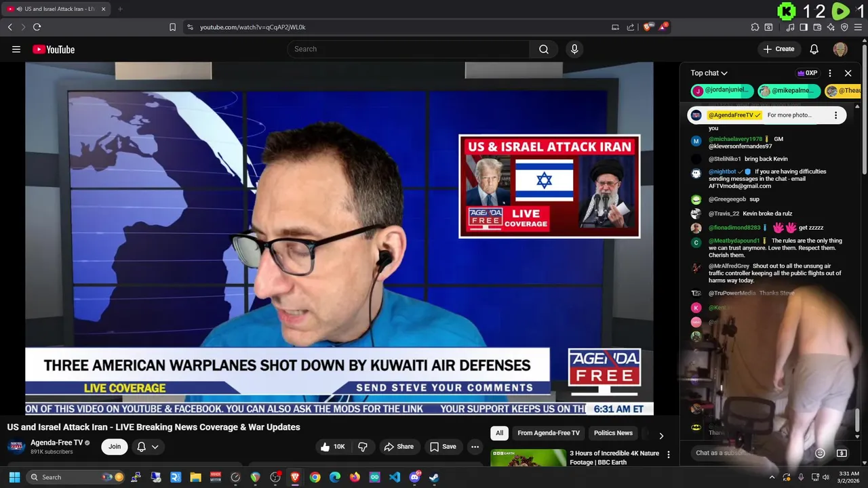Start voice search with the microphone
Image resolution: width=868 pixels, height=488 pixels.
pos(574,49)
